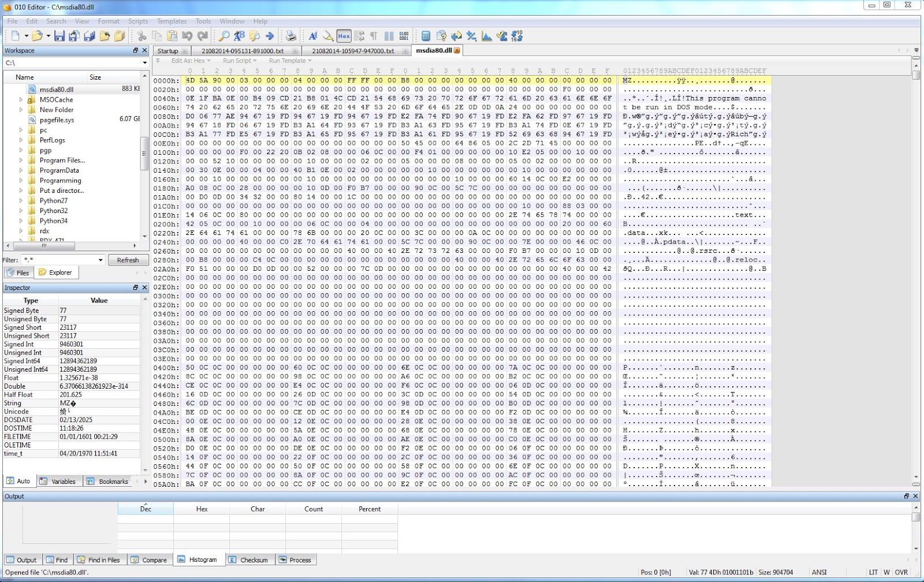
Task: Select the Cut tool in the toolbar
Action: 141,36
